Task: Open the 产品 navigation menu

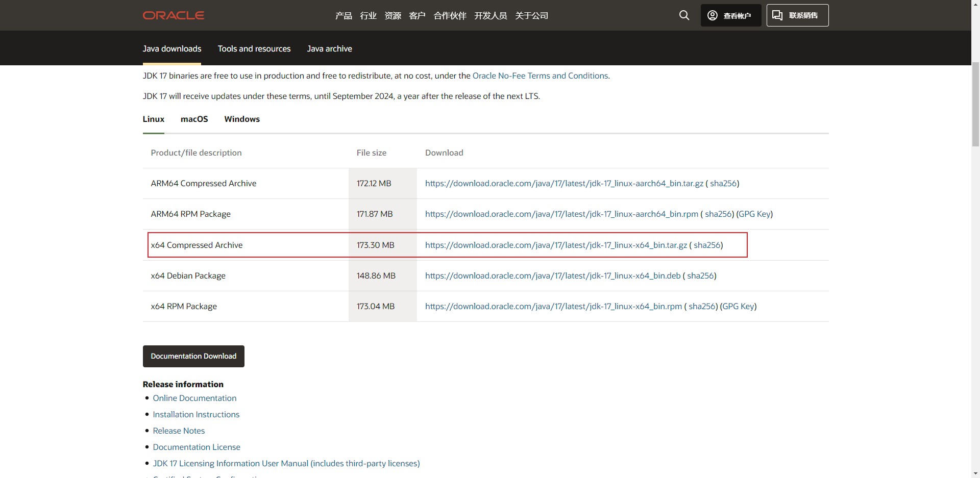Action: tap(344, 16)
